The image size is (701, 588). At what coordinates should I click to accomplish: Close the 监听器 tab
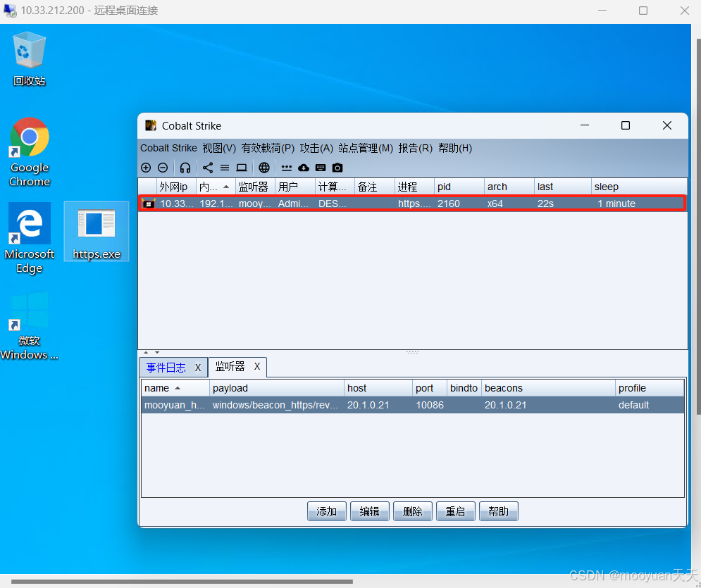pos(257,366)
